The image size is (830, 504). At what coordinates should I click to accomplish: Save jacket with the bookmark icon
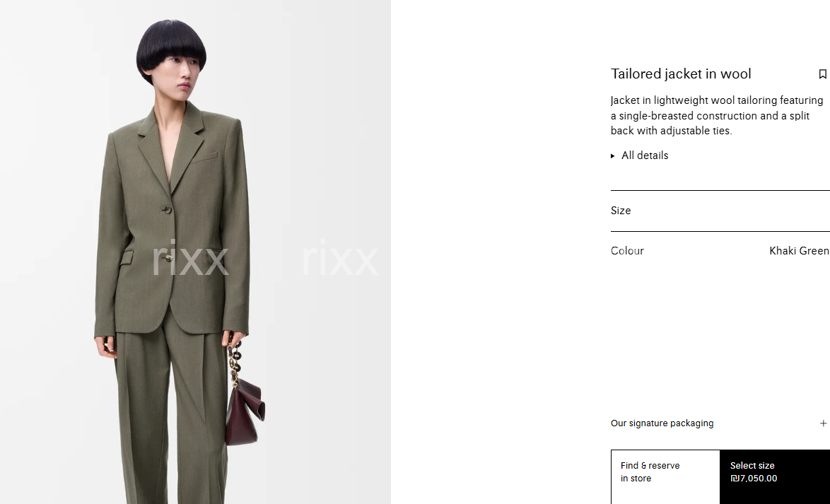pos(822,74)
